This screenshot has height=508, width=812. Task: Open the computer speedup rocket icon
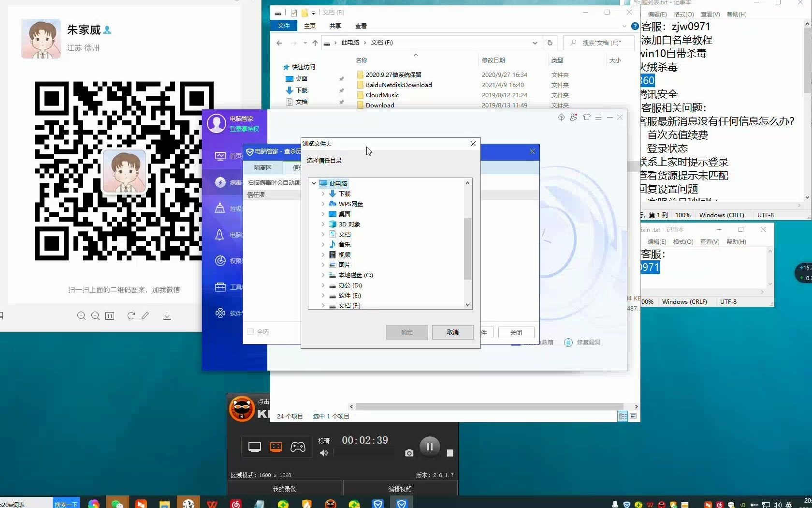[x=219, y=235]
